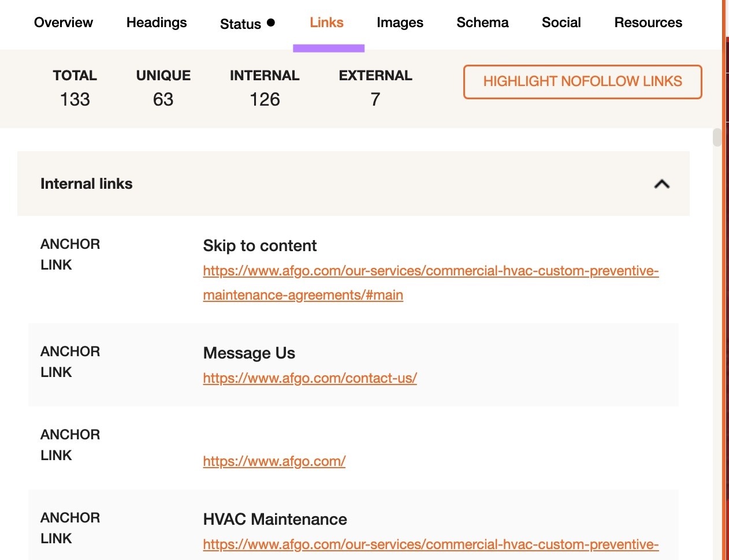Open the Social tab
The image size is (729, 560).
[x=561, y=22]
